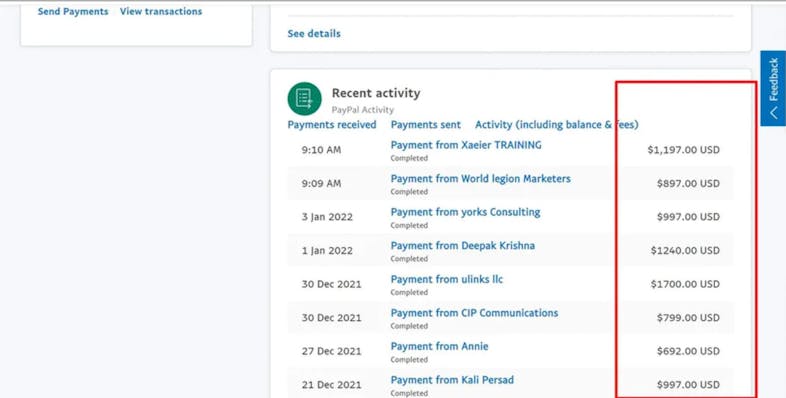View Payment from Annie
The width and height of the screenshot is (786, 398).
(439, 346)
